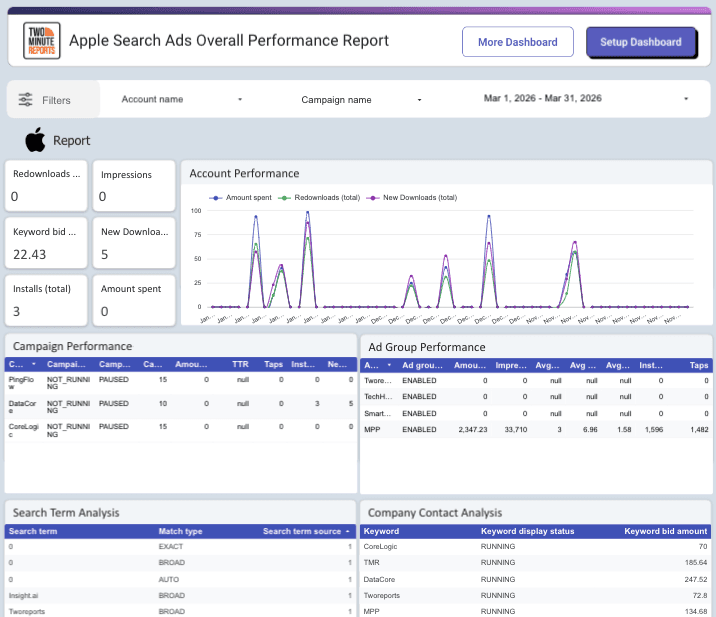Click the Twoeports keyword in contact table
716x617 pixels.
click(381, 596)
